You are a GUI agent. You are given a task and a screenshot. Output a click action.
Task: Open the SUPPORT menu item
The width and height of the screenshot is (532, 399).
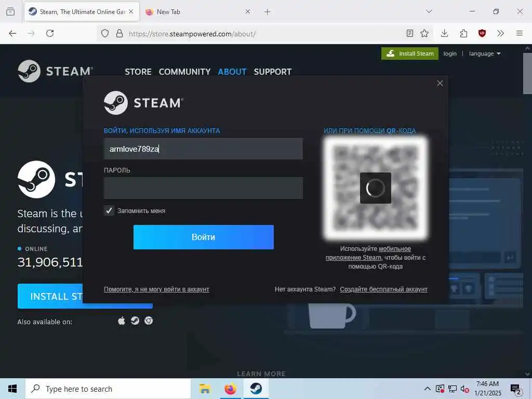[x=273, y=72]
